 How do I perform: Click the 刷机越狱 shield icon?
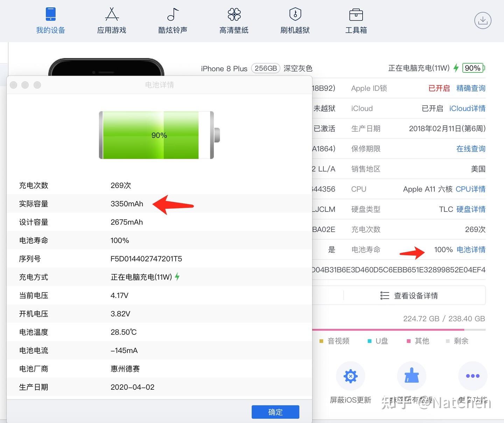[x=295, y=14]
